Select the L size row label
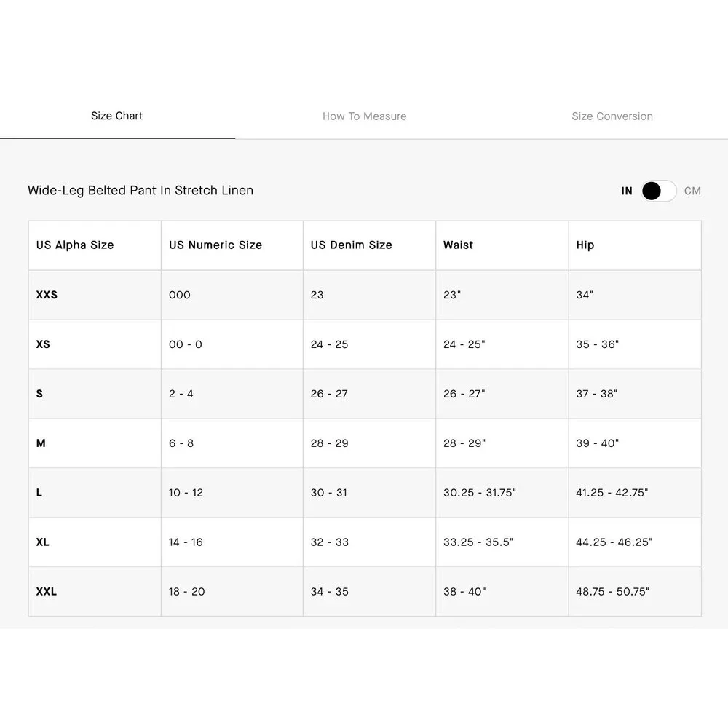 click(39, 493)
